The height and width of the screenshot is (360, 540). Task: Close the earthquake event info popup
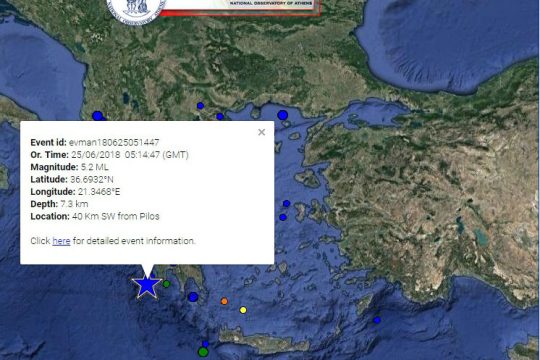(262, 132)
